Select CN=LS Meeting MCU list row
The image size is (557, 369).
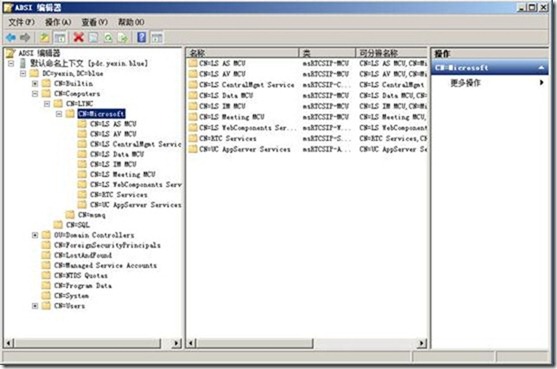pyautogui.click(x=307, y=117)
